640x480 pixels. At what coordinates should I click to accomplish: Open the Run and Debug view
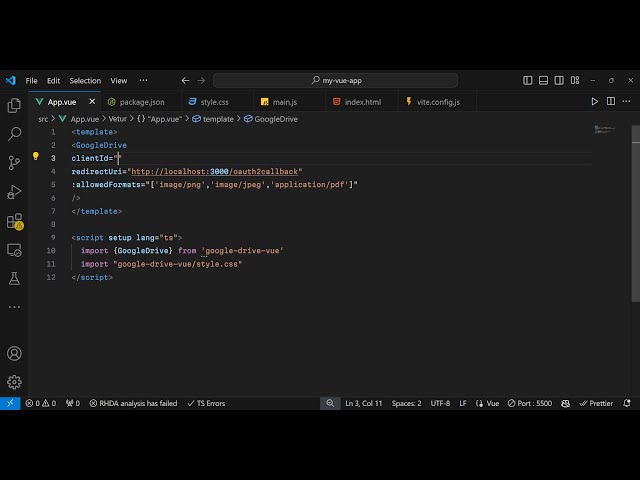[x=14, y=192]
